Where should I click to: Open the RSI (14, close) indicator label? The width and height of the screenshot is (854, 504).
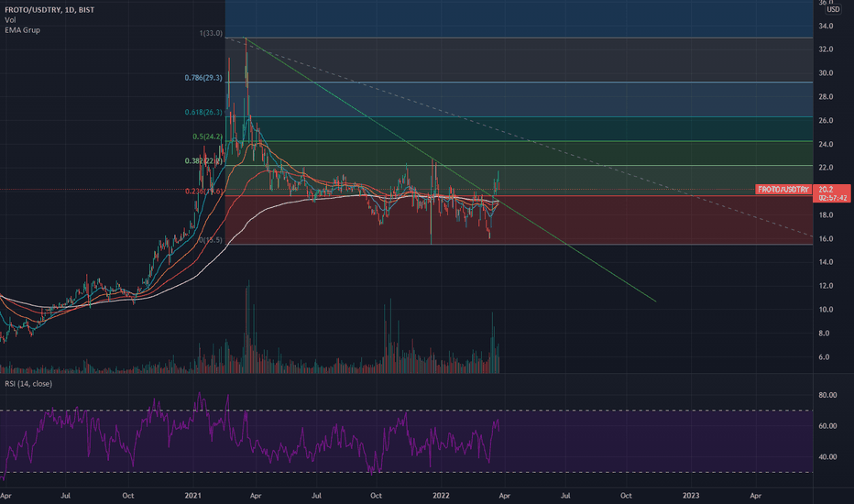(28, 384)
